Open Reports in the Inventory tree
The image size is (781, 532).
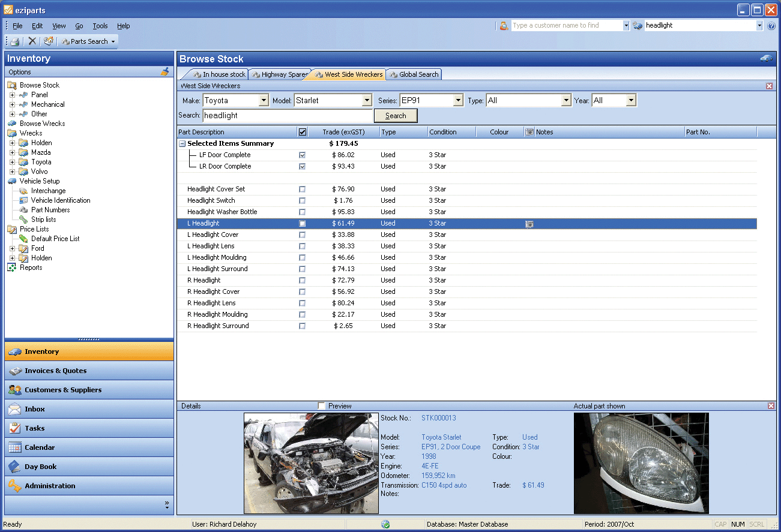point(31,267)
